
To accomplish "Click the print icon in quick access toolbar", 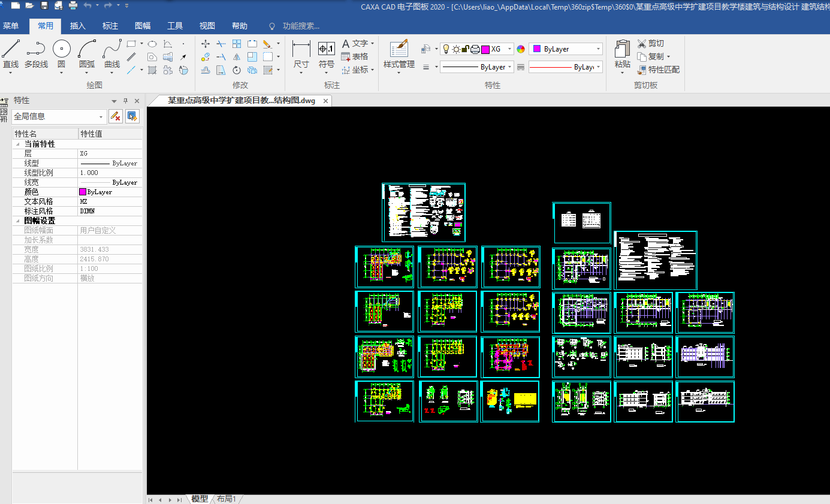I will click(73, 5).
